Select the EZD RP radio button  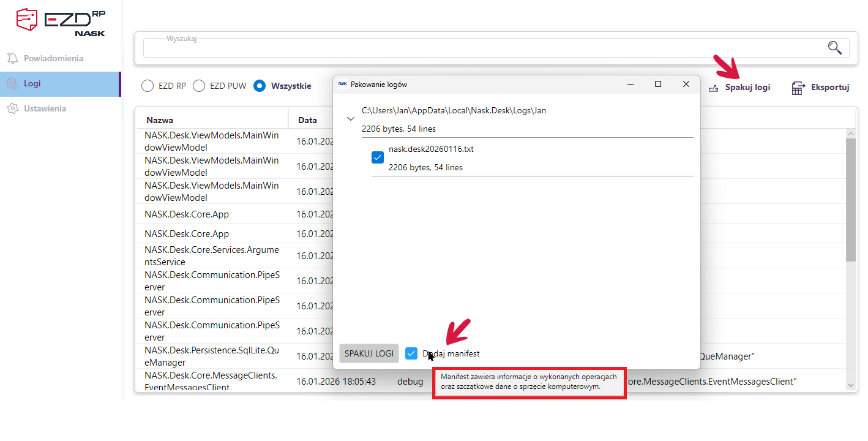tap(148, 86)
